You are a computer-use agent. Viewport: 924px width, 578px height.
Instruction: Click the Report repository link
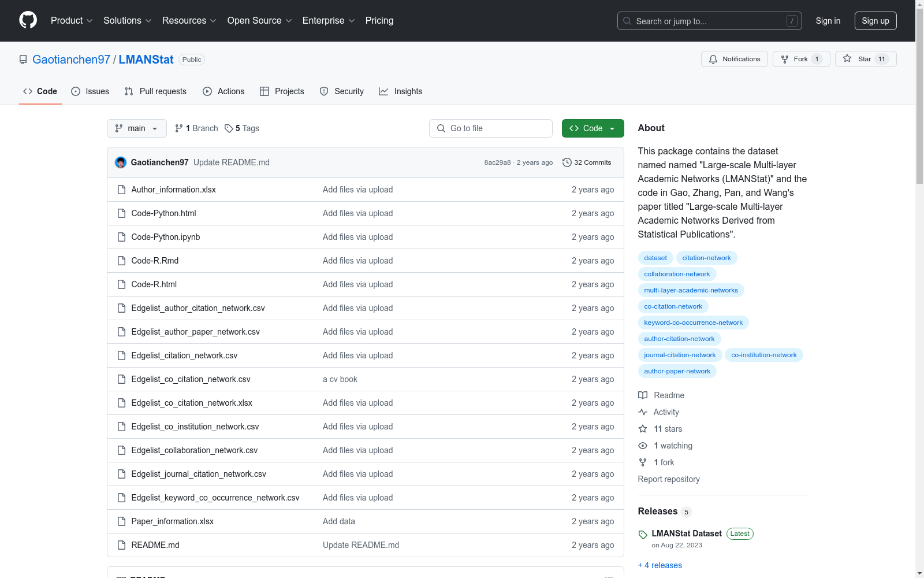(x=669, y=479)
